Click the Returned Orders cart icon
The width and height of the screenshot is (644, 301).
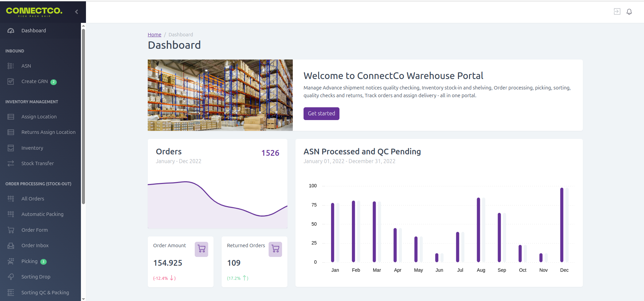coord(275,249)
